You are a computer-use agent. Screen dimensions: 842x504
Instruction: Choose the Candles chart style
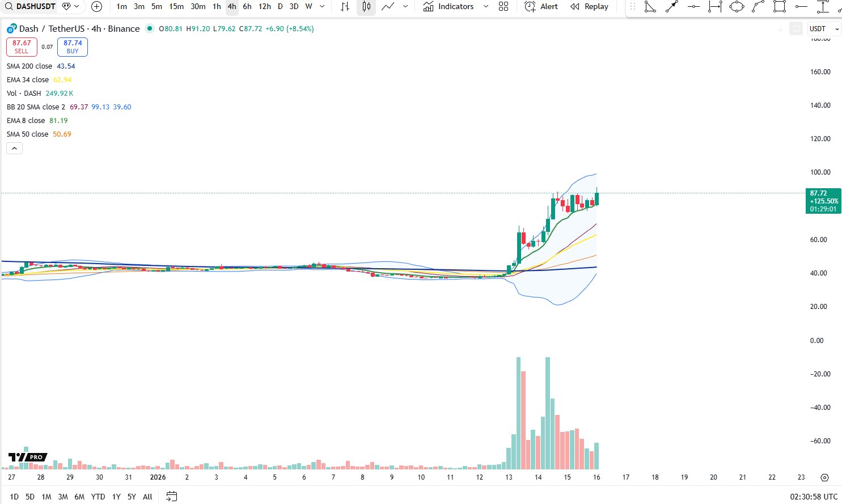pyautogui.click(x=367, y=6)
